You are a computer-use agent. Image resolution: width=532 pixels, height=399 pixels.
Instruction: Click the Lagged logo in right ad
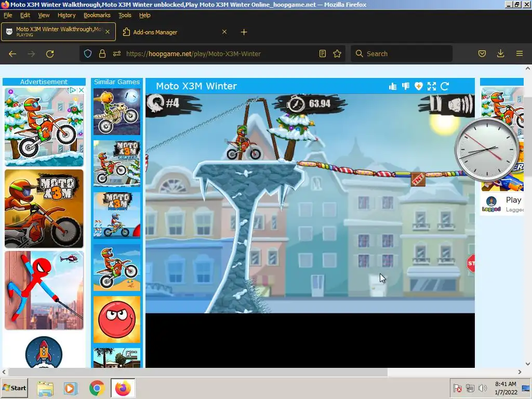tap(491, 204)
